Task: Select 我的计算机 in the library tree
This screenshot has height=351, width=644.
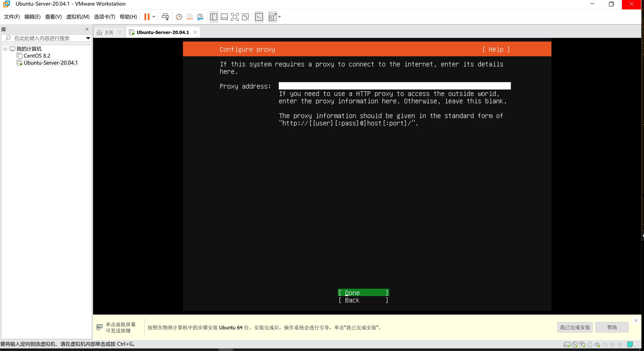Action: (29, 49)
